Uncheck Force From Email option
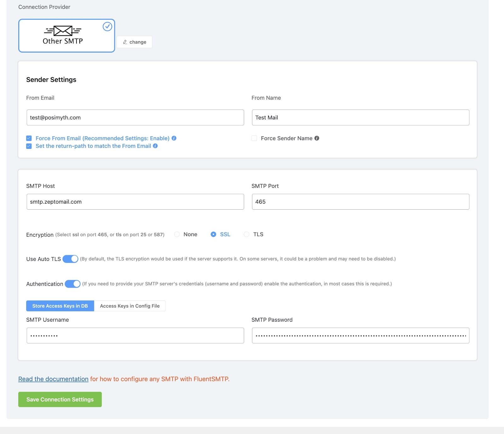This screenshot has width=504, height=434. [29, 138]
